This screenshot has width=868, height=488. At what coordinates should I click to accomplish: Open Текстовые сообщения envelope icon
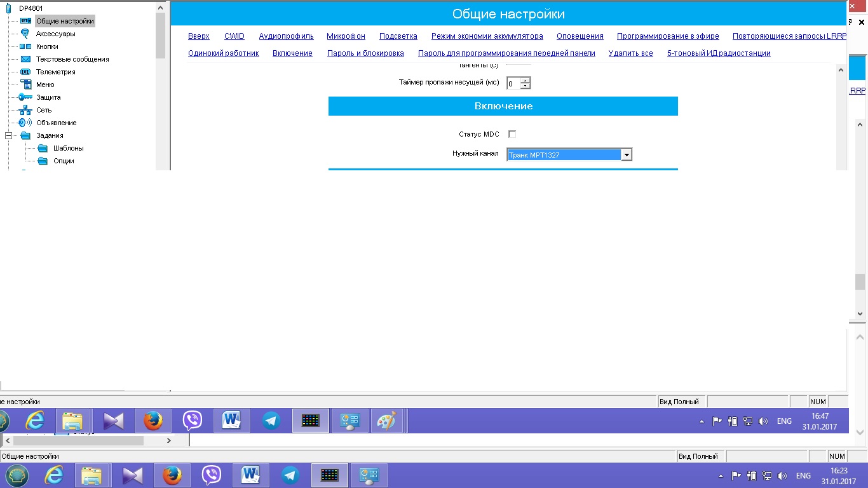(25, 59)
